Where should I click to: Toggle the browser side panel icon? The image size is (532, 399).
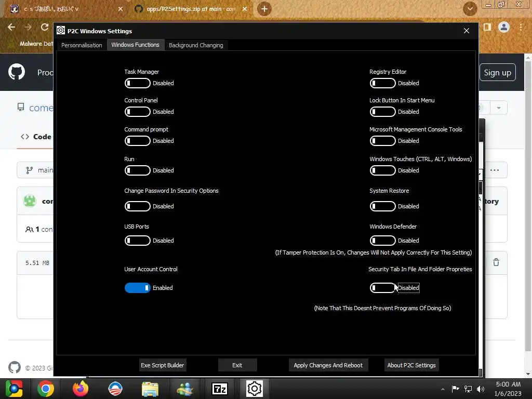487,27
